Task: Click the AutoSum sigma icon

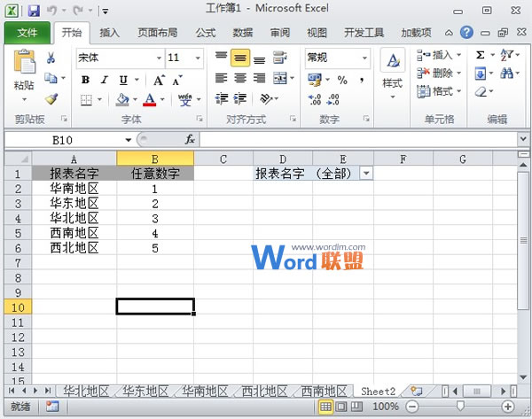Action: (480, 55)
